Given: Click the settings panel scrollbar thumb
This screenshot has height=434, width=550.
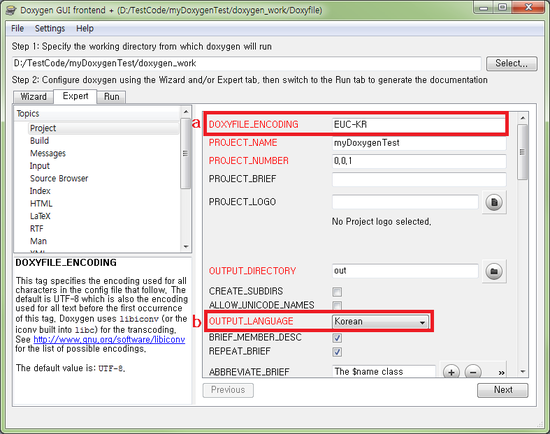Looking at the screenshot, I should pos(523,152).
